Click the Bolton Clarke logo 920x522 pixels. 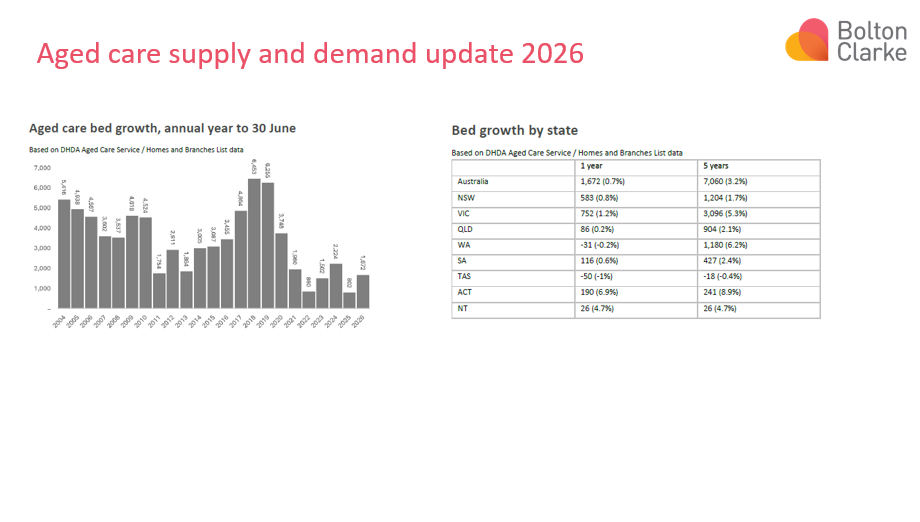pyautogui.click(x=846, y=40)
